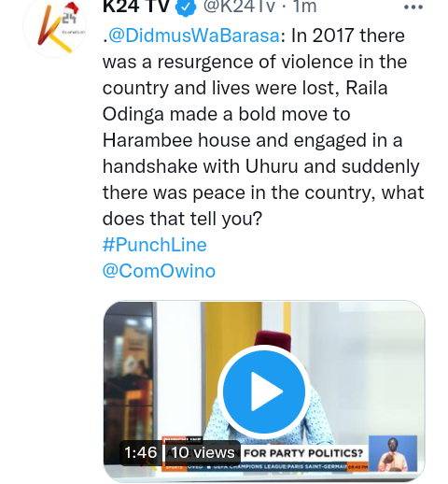The height and width of the screenshot is (484, 448).
Task: Click the red hat in the video
Action: coord(273,338)
